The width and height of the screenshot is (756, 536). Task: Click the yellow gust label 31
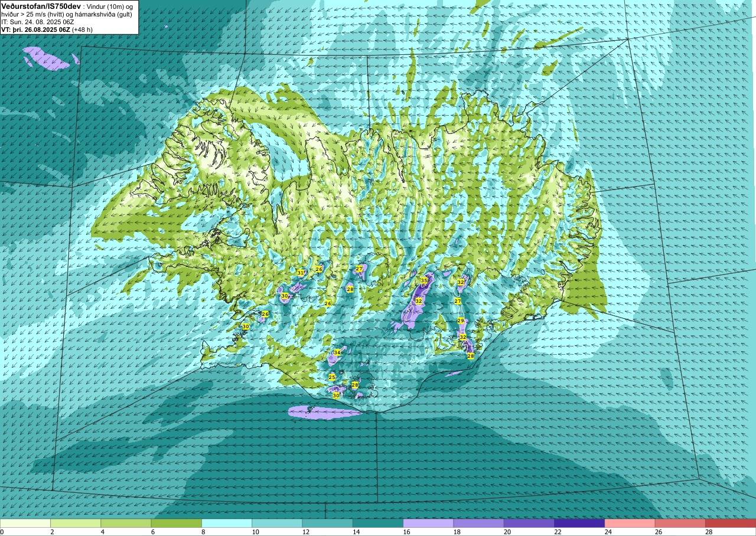300,273
